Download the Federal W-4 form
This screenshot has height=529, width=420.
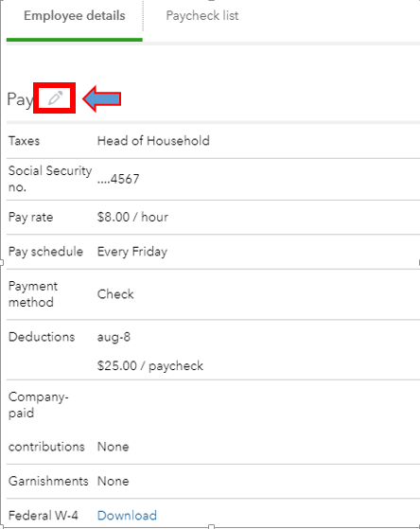coord(127,515)
